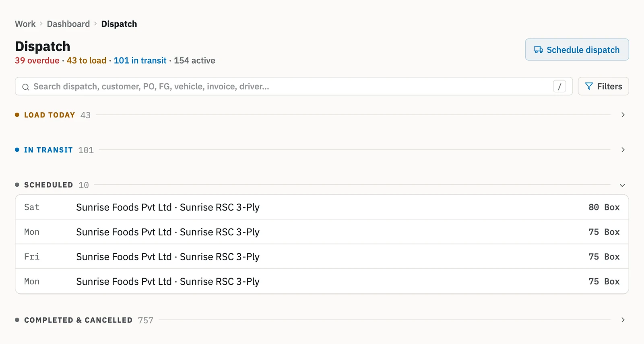This screenshot has width=644, height=344.
Task: Open the Fri scheduled dispatch row
Action: (x=322, y=257)
